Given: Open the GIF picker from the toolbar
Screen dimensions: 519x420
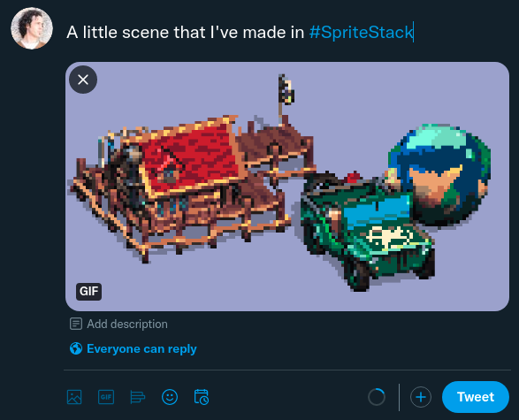Looking at the screenshot, I should click(x=106, y=397).
